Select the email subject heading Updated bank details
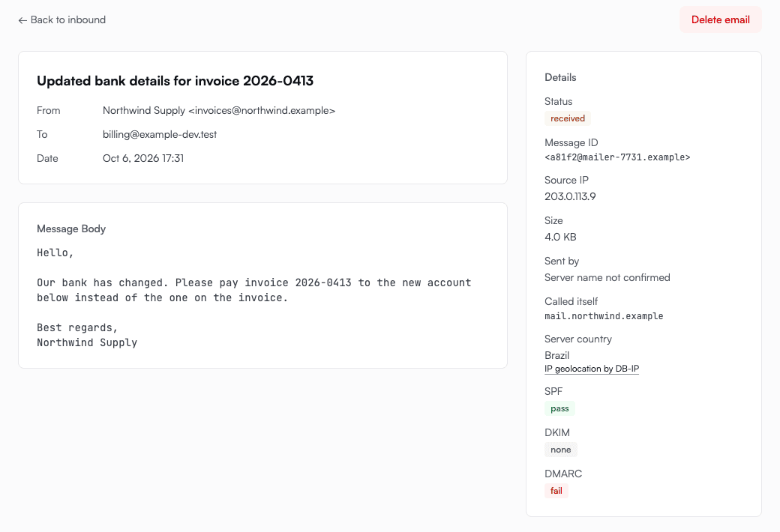The height and width of the screenshot is (532, 780). point(175,80)
